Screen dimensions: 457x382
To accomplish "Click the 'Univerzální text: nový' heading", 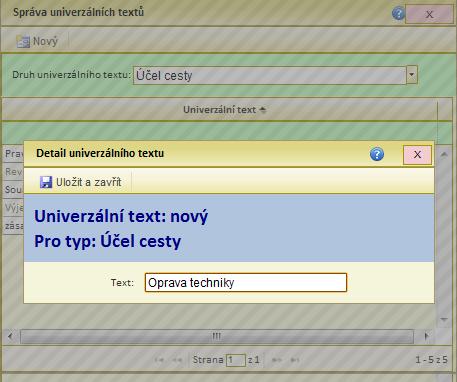I will pyautogui.click(x=121, y=217).
